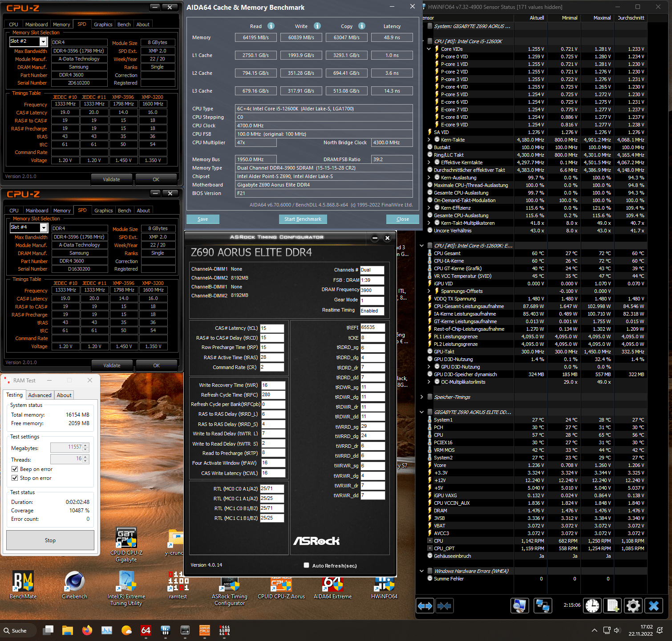Start HWiNFO logging via sheet-plus icon

tap(613, 606)
